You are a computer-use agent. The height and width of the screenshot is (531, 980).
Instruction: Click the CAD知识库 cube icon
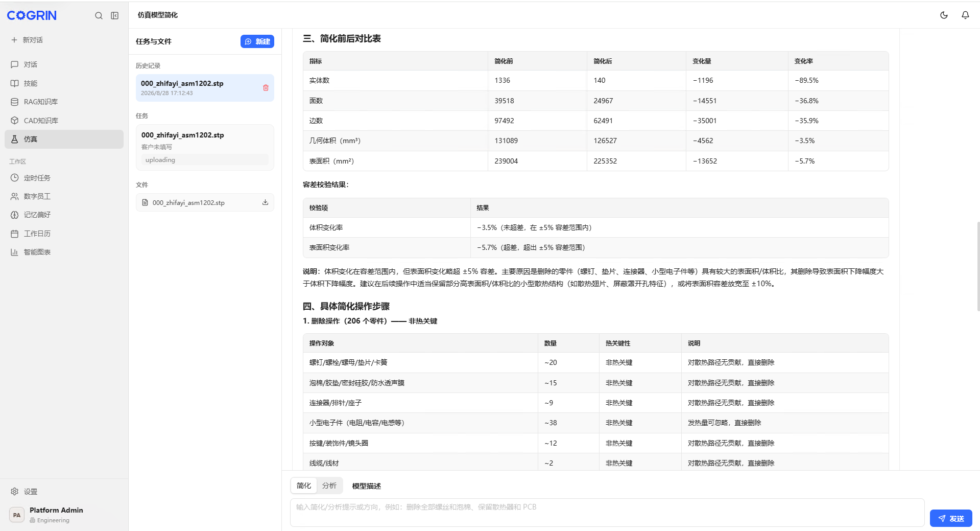[15, 121]
